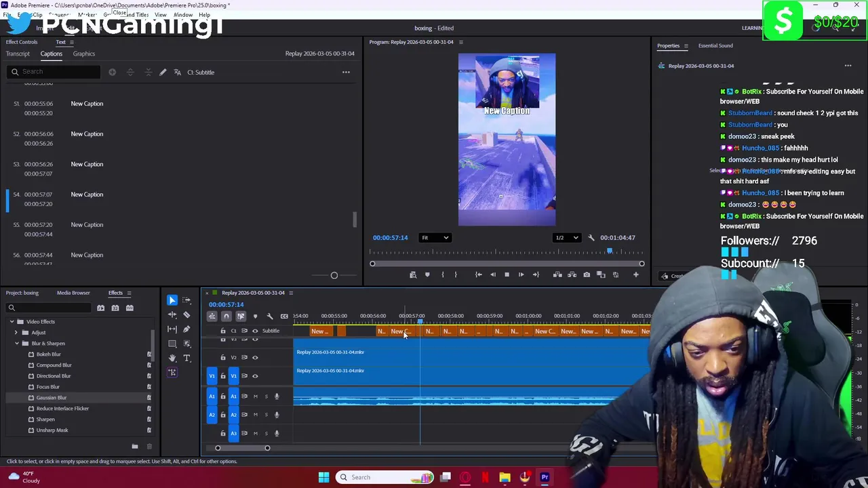Screen dimensions: 868x488
Task: Click Mark Out bracket in Program monitor
Action: click(x=456, y=274)
